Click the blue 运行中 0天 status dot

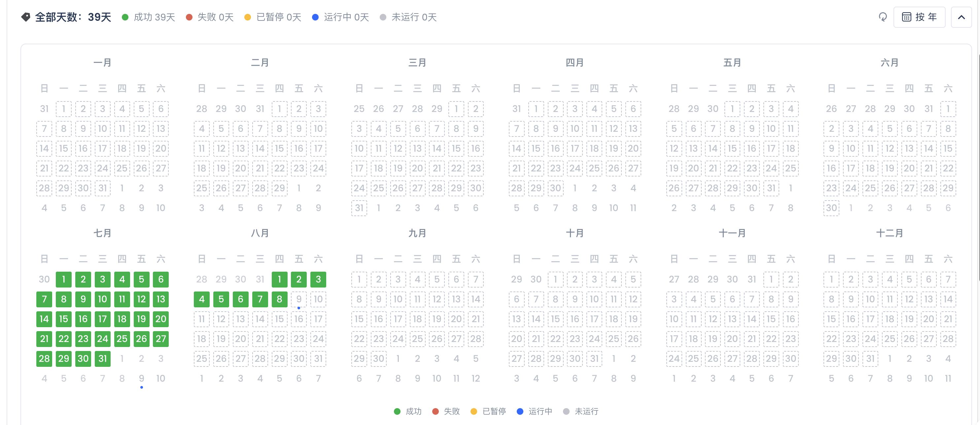tap(315, 17)
